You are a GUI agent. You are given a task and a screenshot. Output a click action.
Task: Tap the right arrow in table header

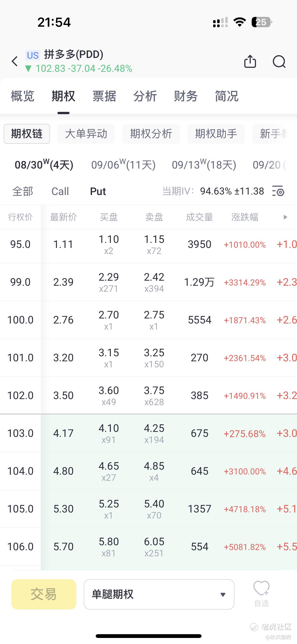285,217
